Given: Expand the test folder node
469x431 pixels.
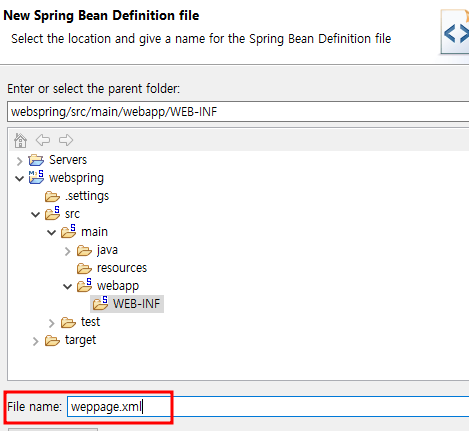Looking at the screenshot, I should 51,323.
